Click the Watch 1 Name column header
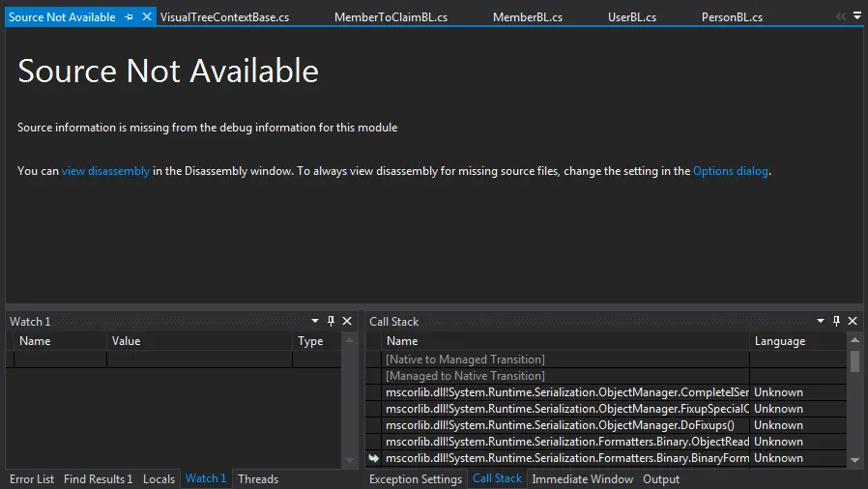Image resolution: width=868 pixels, height=489 pixels. pos(60,341)
